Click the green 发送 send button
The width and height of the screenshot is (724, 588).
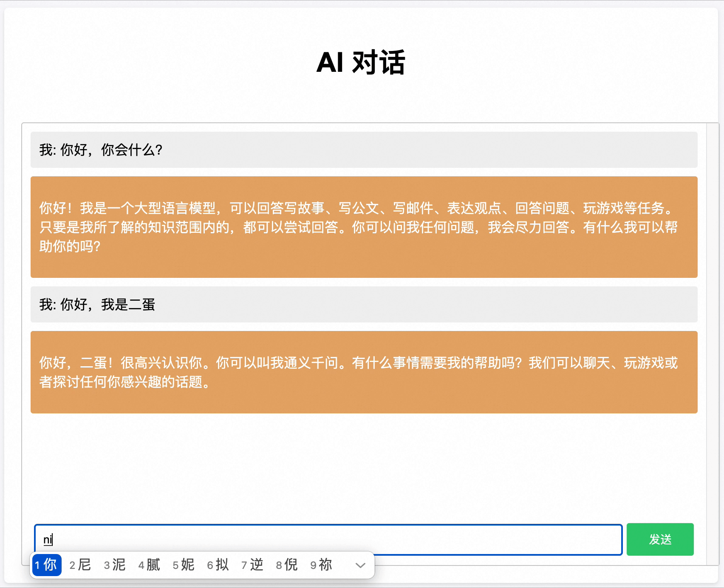click(660, 540)
